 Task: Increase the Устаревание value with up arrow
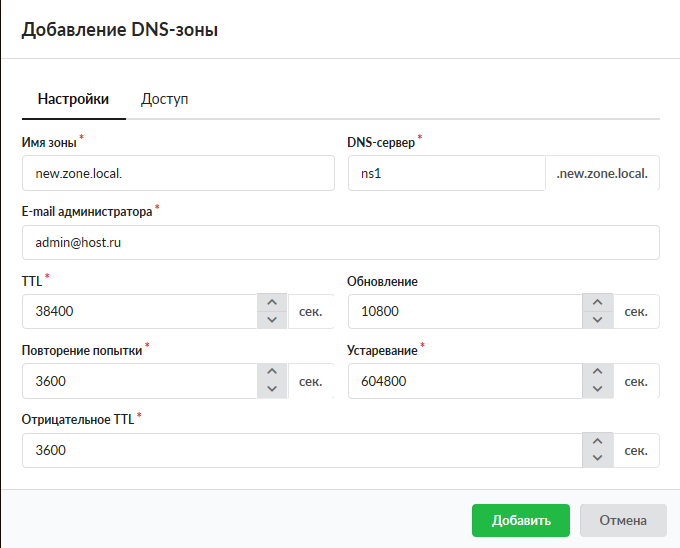point(597,373)
